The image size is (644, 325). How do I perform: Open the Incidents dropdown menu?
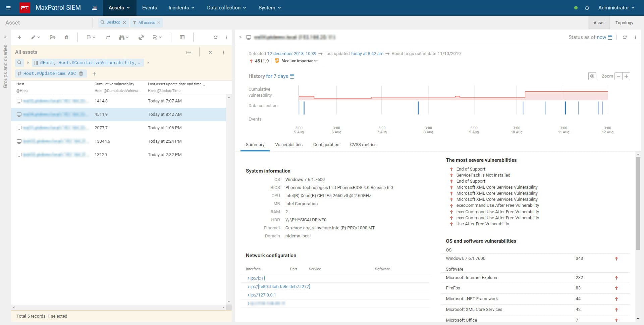point(181,8)
